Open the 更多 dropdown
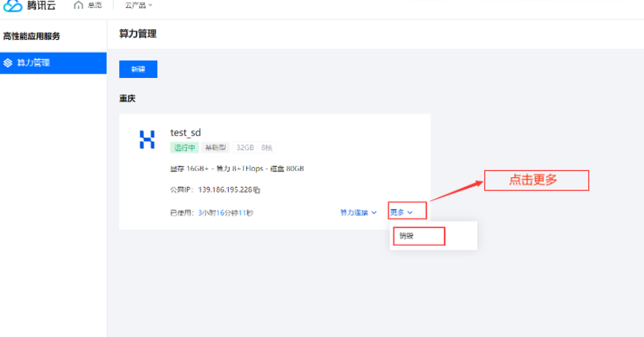The image size is (644, 337). [401, 213]
